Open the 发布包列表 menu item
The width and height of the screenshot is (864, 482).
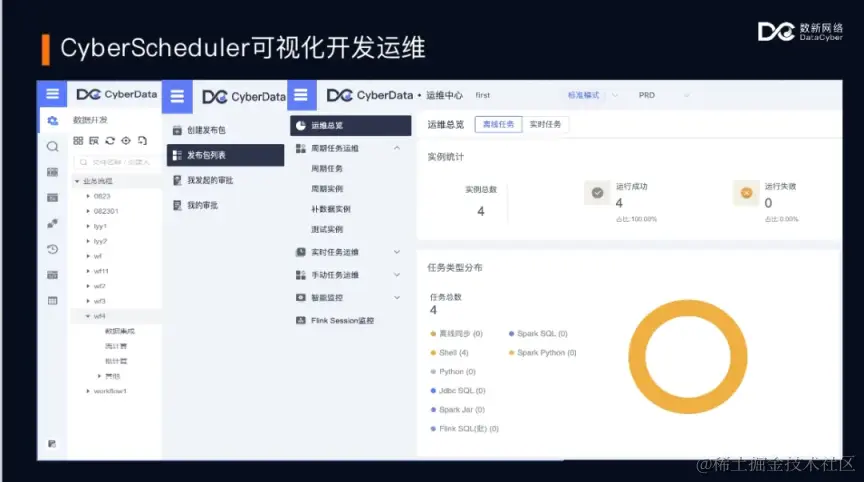(225, 155)
